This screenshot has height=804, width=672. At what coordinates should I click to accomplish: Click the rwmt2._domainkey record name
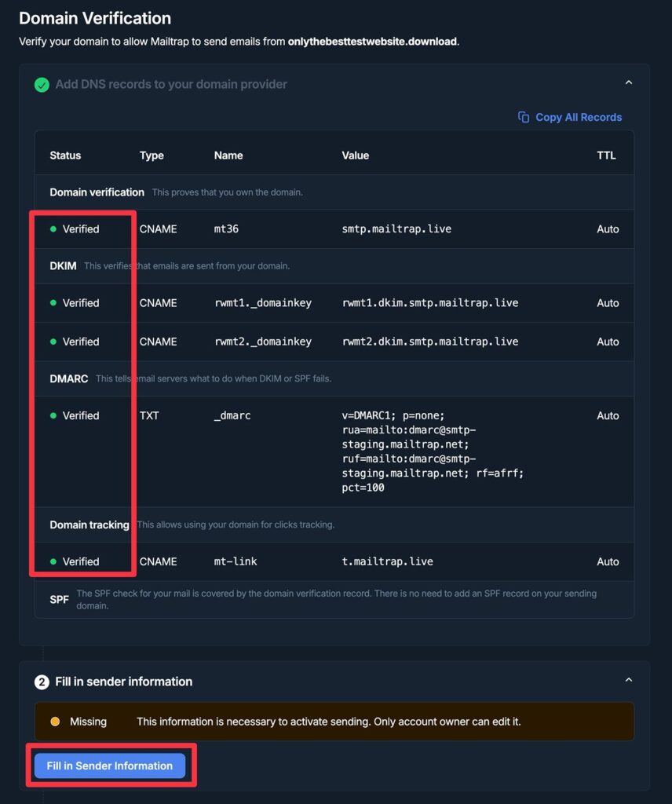click(263, 342)
